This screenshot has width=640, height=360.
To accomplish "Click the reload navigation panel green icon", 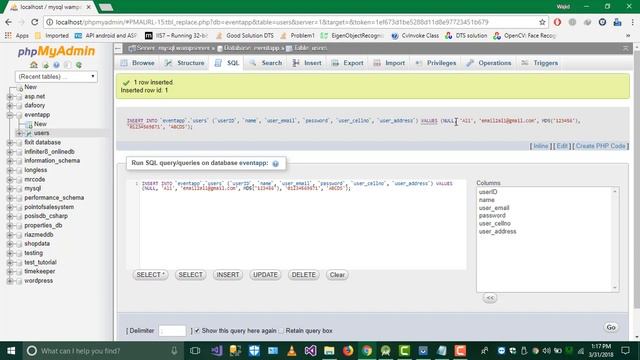I will pyautogui.click(x=79, y=65).
